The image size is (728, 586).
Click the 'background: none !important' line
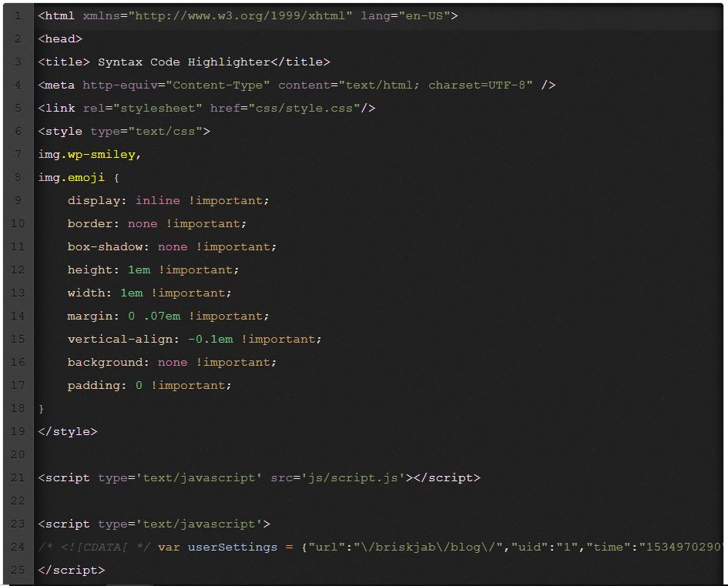click(x=172, y=363)
